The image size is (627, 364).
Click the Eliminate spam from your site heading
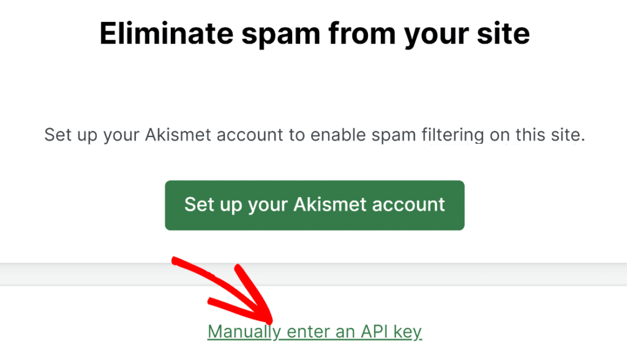[x=314, y=34]
